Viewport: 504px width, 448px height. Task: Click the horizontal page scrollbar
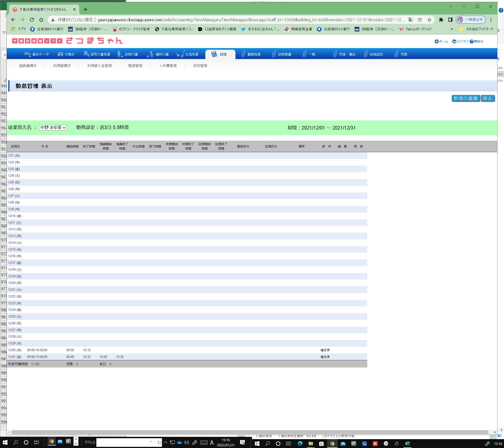(249, 432)
